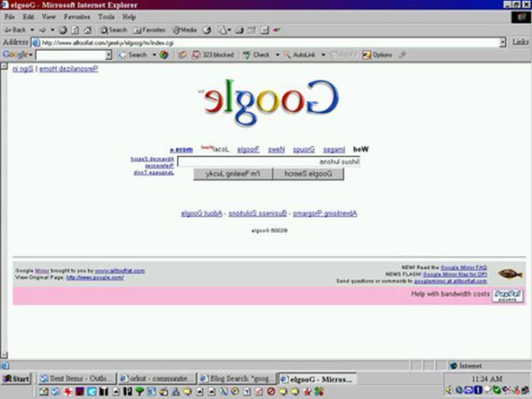
Task: Open the Edit menu
Action: coord(28,17)
